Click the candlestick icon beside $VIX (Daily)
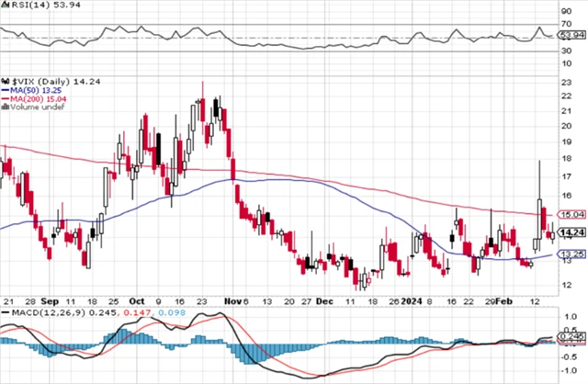The height and width of the screenshot is (384, 588). 5,81
